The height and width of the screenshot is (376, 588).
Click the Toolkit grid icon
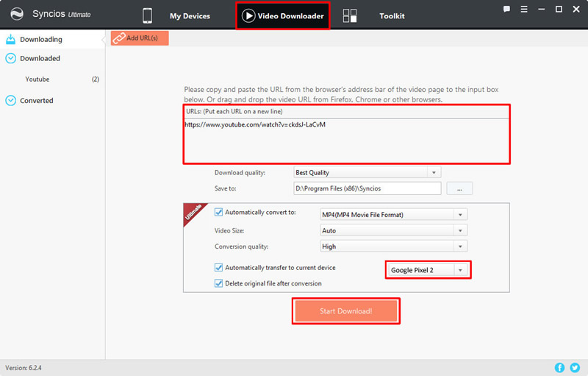pos(350,15)
